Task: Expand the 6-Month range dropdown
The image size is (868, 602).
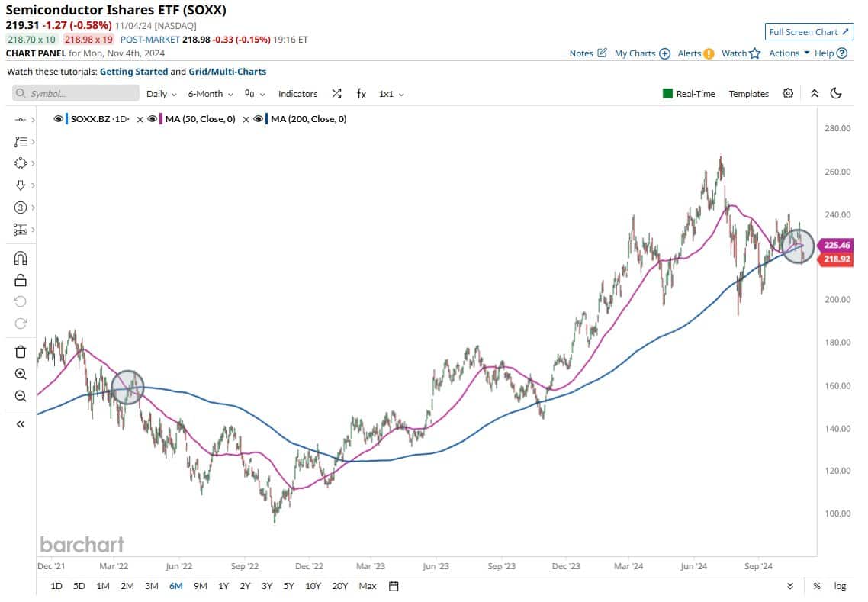Action: click(209, 93)
